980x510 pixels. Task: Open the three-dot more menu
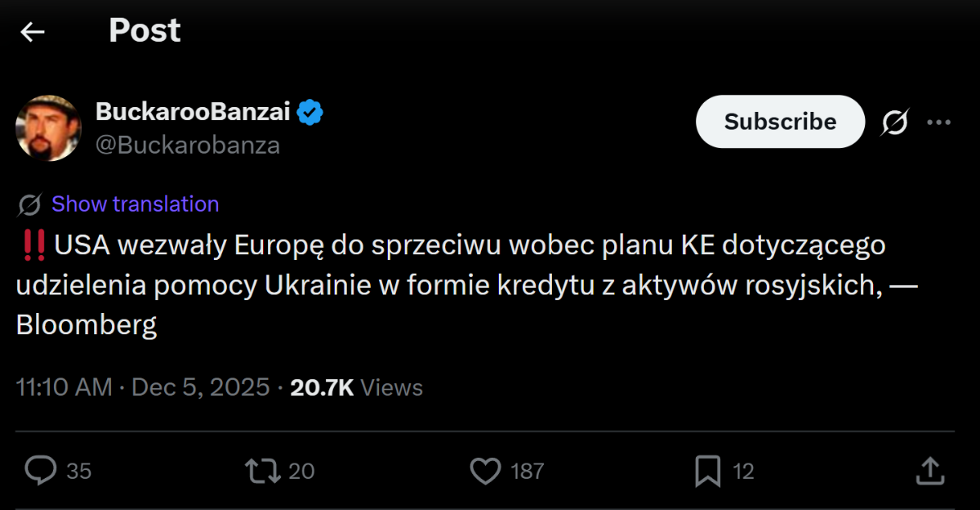click(938, 123)
